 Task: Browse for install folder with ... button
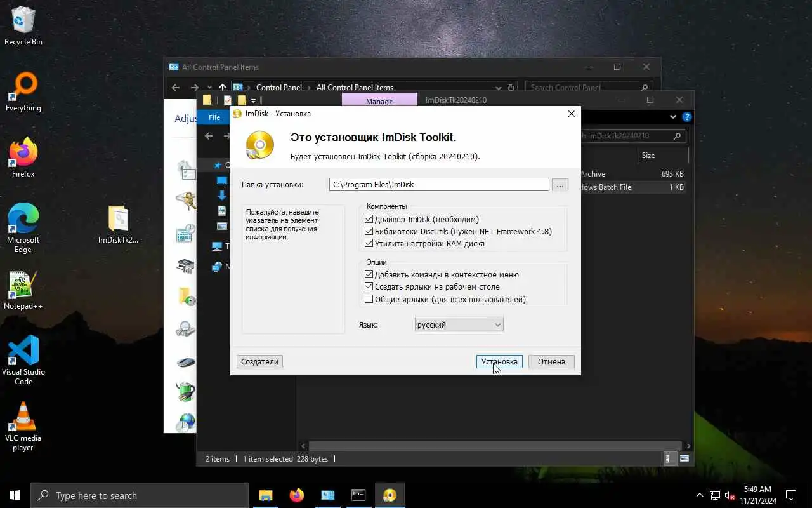coord(560,185)
